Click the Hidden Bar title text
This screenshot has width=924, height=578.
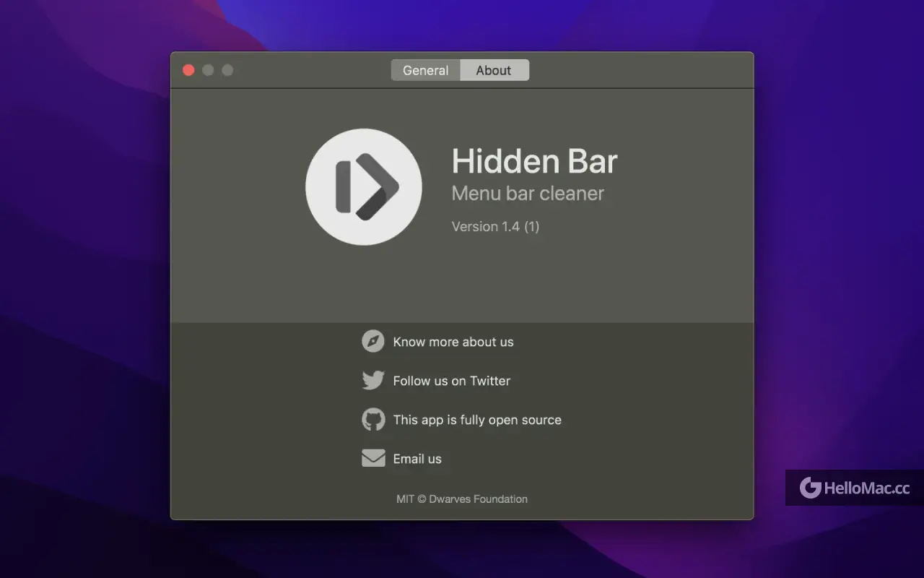[534, 161]
